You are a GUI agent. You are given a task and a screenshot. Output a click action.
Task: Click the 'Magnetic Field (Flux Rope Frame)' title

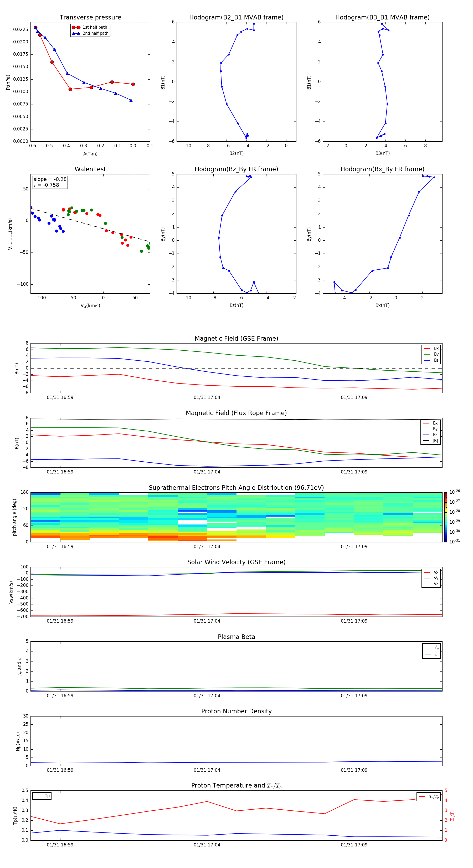(236, 413)
